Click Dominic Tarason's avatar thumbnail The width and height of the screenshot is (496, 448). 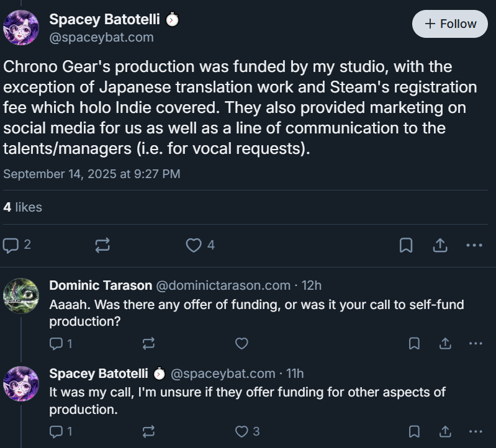click(x=21, y=296)
